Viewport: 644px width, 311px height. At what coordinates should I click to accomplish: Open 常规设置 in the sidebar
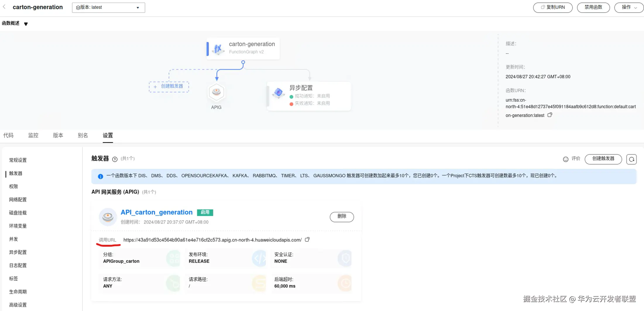point(18,160)
